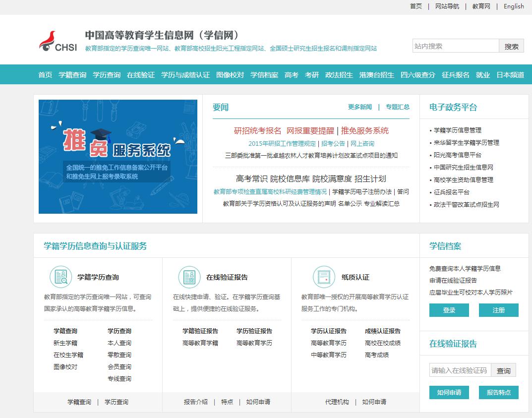Click the 学籍学历信息管理 platform link
Image resolution: width=532 pixels, height=418 pixels.
pos(458,130)
